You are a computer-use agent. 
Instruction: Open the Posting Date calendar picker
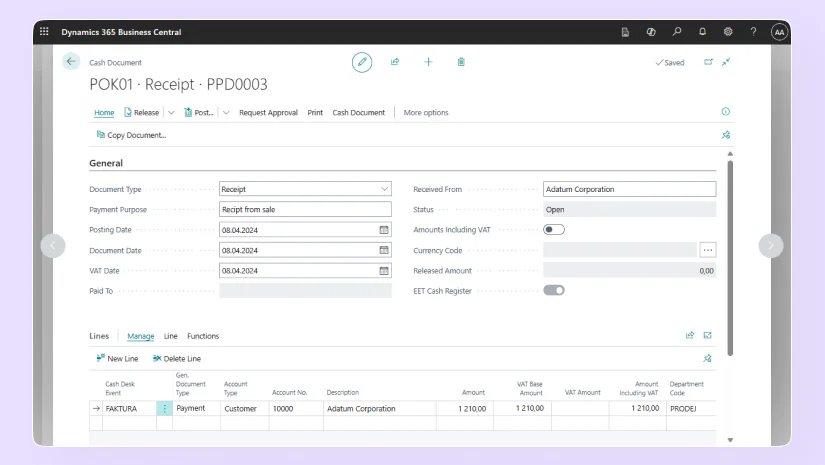[384, 230]
